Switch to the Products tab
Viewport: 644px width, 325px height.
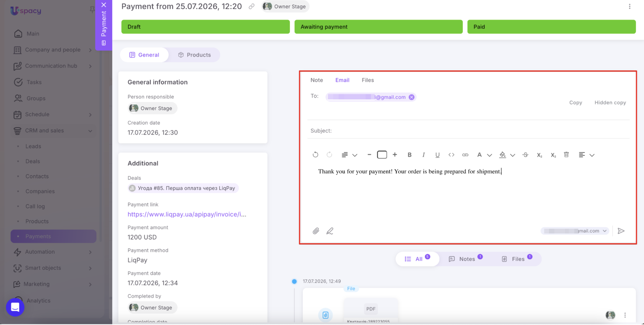(x=194, y=55)
